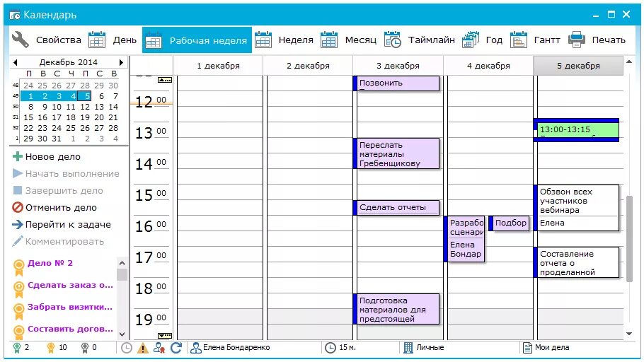644x362 pixels.
Task: Click warning triangle icon in status bar
Action: (x=142, y=348)
